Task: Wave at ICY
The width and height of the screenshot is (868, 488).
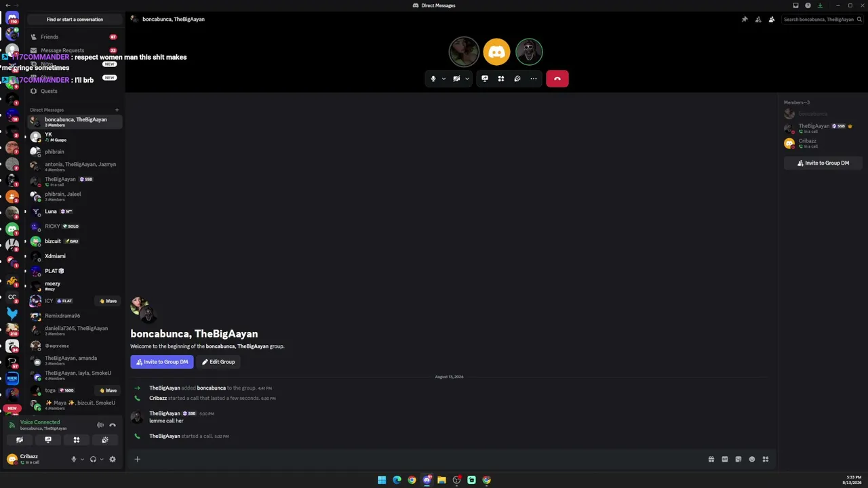Action: click(108, 301)
